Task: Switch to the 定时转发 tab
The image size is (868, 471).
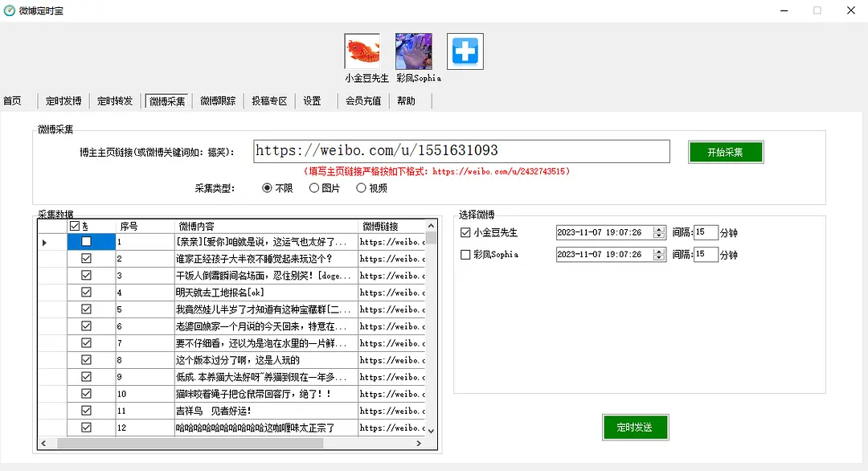Action: tap(115, 100)
